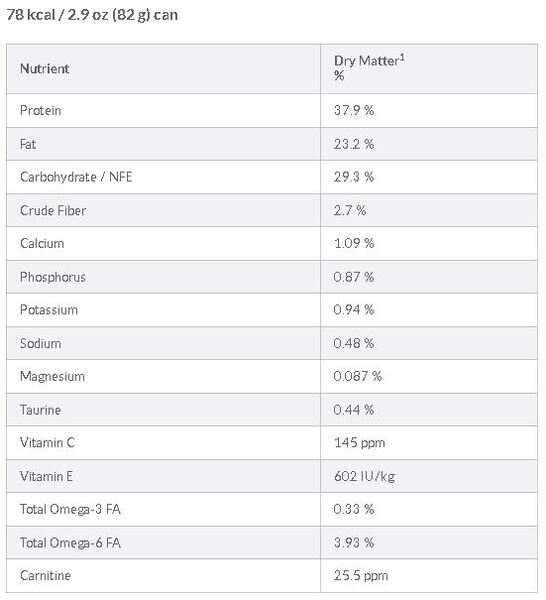Viewport: 546px width, 600px height.
Task: Select the Carnitine 25.5 ppm value
Action: pos(361,576)
